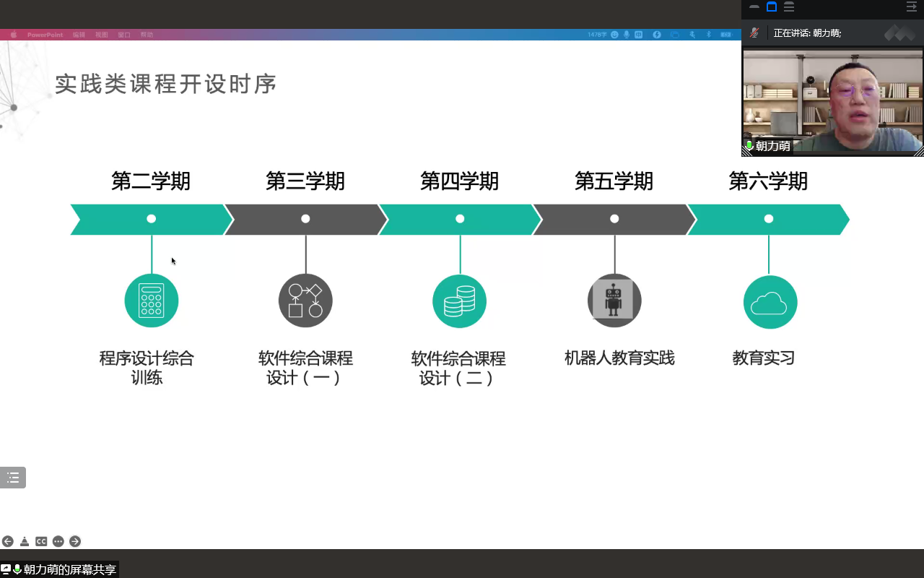The height and width of the screenshot is (578, 924).
Task: Click the Bluetooth status icon
Action: point(708,35)
